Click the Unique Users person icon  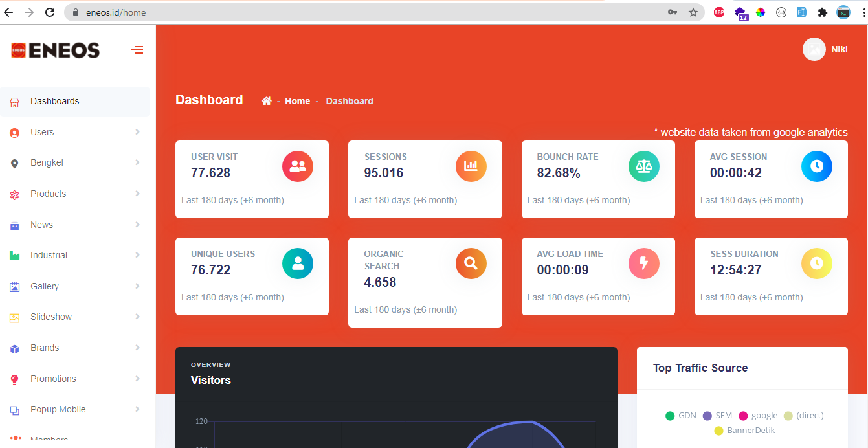[298, 263]
